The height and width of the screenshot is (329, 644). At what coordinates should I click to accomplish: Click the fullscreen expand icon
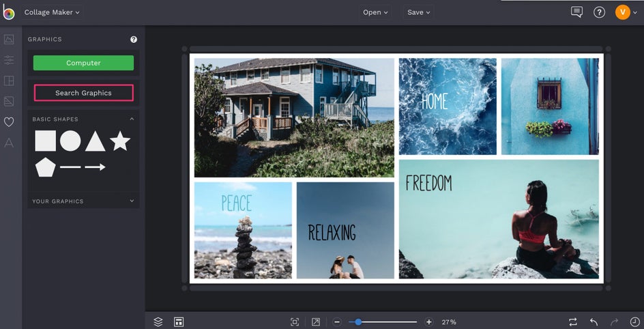pos(315,322)
